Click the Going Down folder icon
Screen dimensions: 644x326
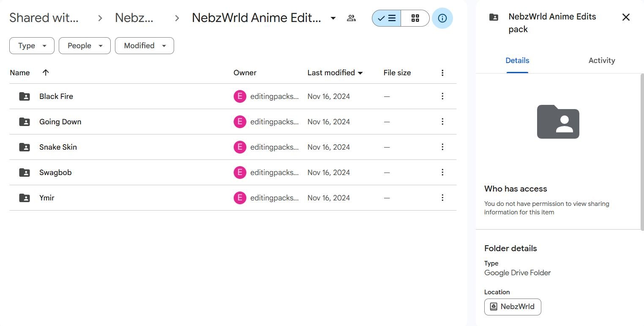point(25,122)
